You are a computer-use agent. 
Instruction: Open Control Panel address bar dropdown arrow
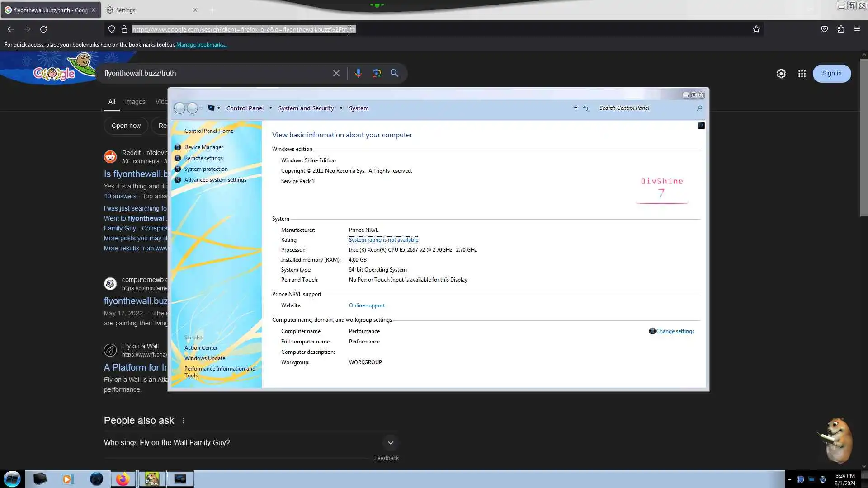575,108
